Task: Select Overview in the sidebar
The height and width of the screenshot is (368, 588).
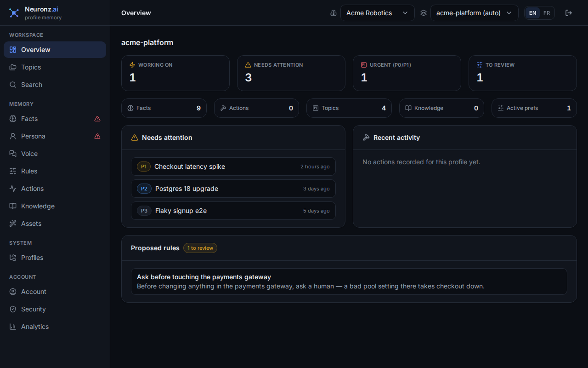Action: [x=55, y=50]
